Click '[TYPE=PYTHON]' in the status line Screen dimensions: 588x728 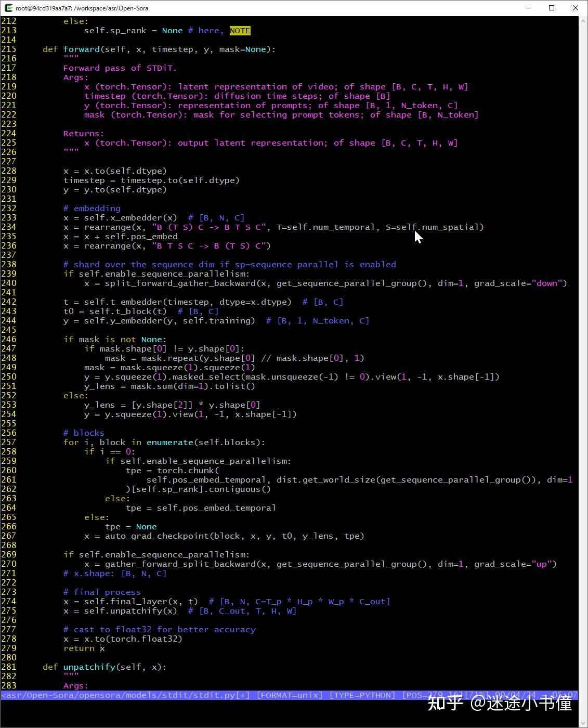coord(362,695)
